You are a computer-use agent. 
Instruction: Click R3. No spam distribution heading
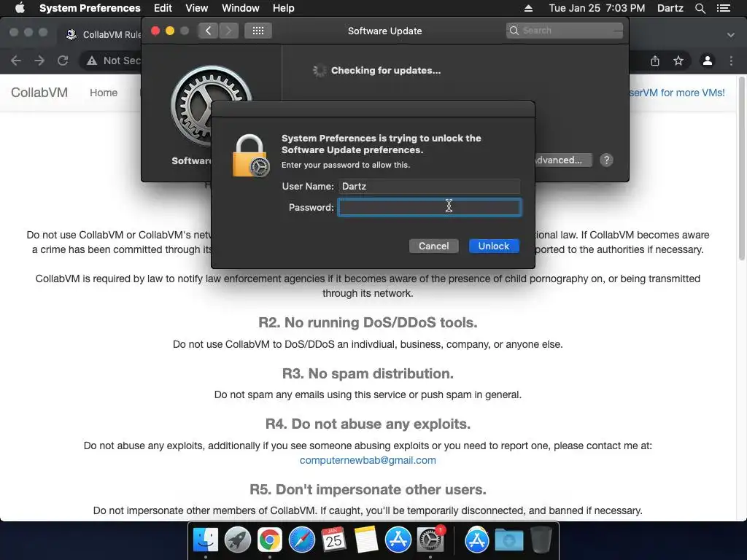(x=368, y=373)
